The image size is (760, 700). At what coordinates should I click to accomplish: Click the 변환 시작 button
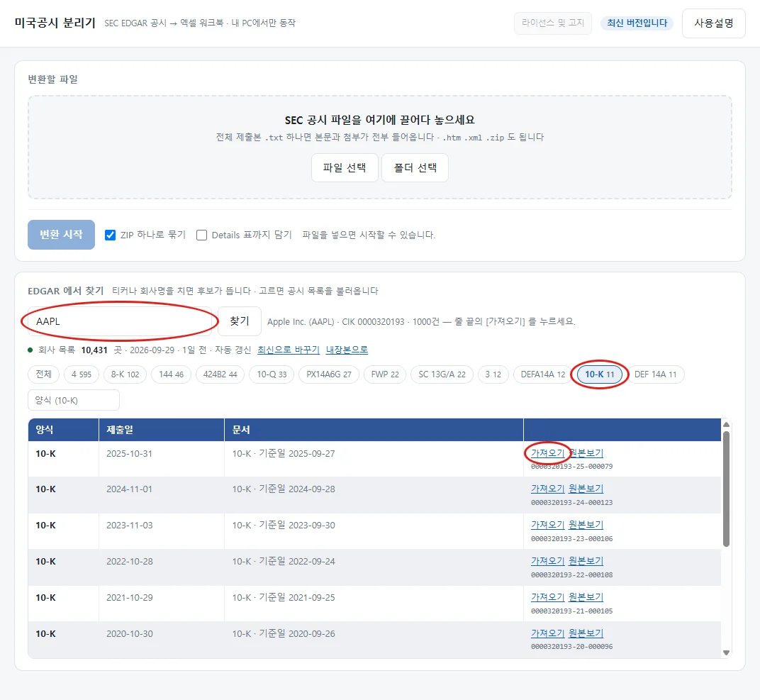[61, 235]
